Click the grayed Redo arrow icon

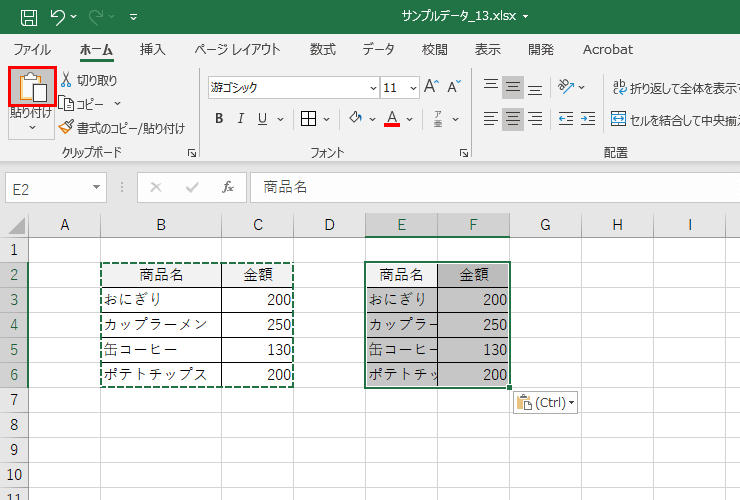(x=96, y=17)
